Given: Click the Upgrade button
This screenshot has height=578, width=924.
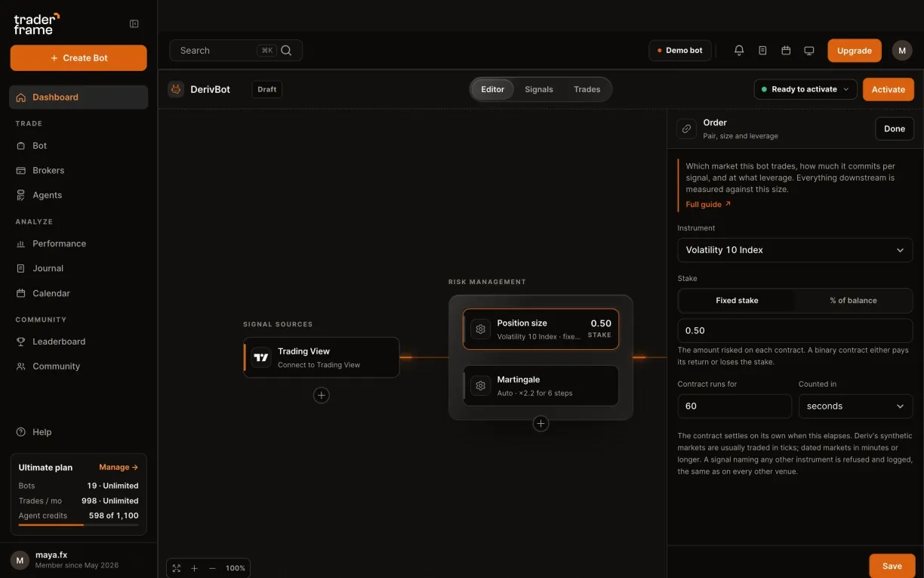Looking at the screenshot, I should [x=854, y=51].
